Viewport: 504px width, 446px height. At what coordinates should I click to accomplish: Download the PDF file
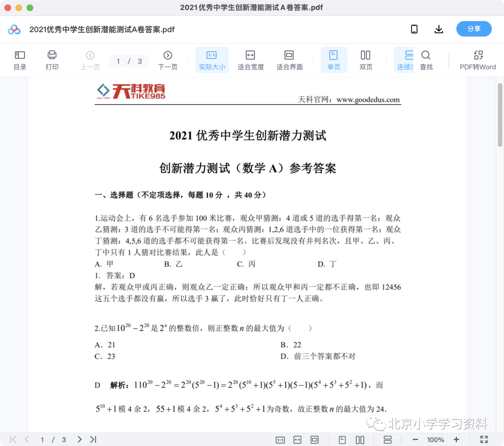[439, 29]
